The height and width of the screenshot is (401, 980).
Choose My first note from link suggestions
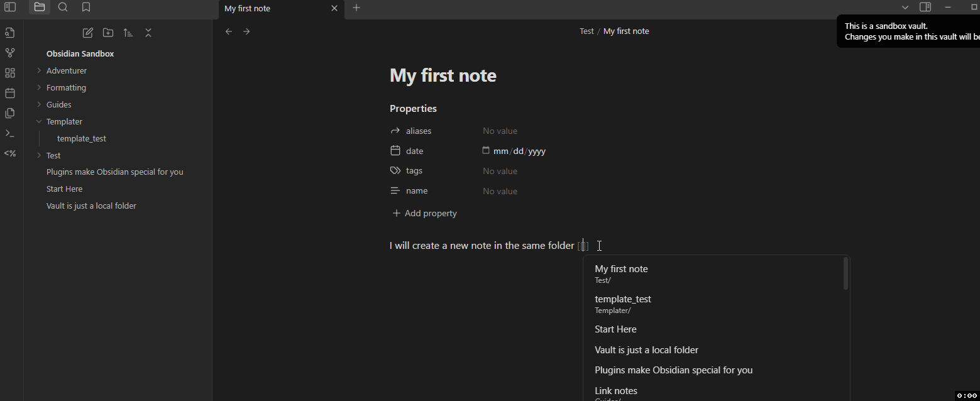[x=715, y=274]
